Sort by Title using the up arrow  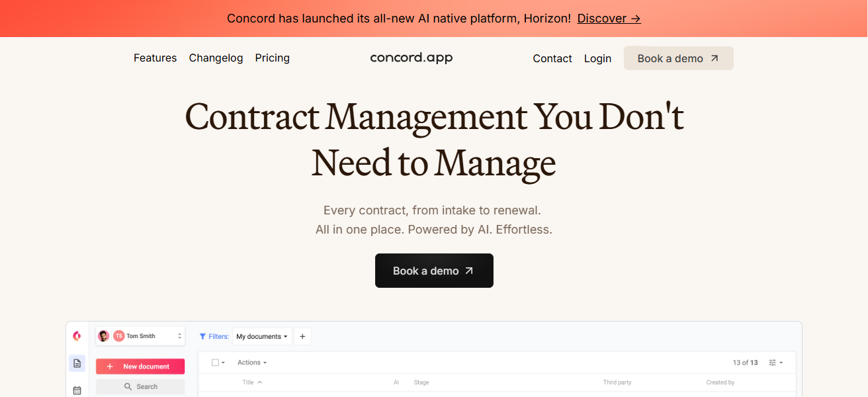pyautogui.click(x=259, y=382)
